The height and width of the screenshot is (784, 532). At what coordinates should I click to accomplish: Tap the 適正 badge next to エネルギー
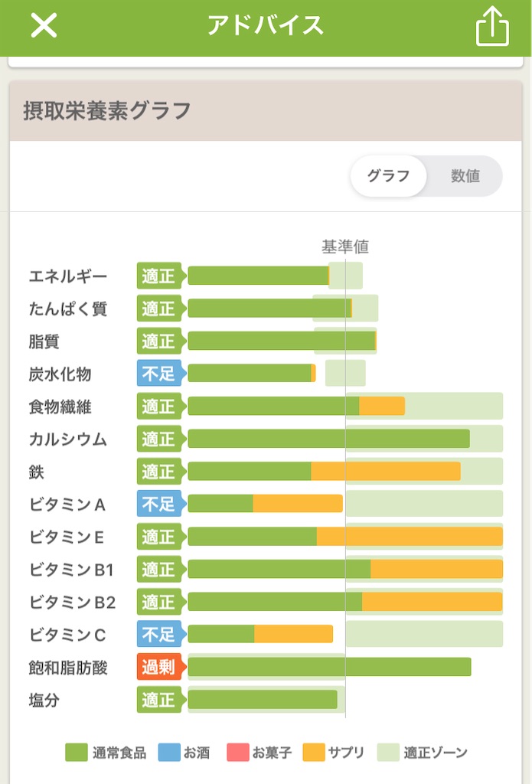coord(158,276)
